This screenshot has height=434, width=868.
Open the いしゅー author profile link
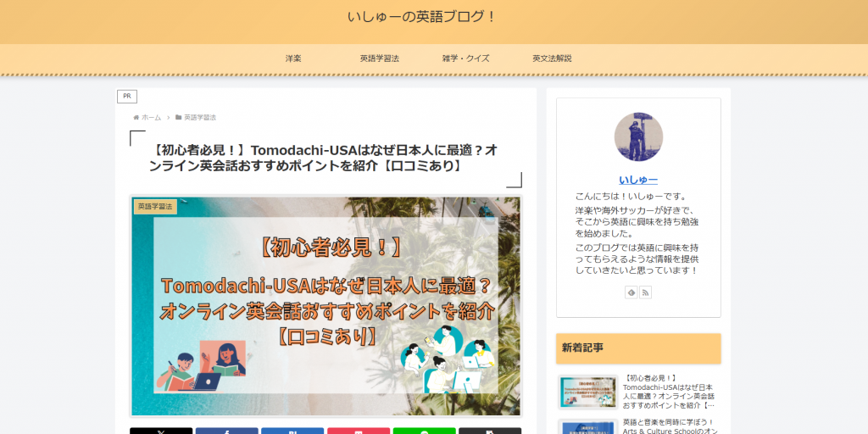638,180
